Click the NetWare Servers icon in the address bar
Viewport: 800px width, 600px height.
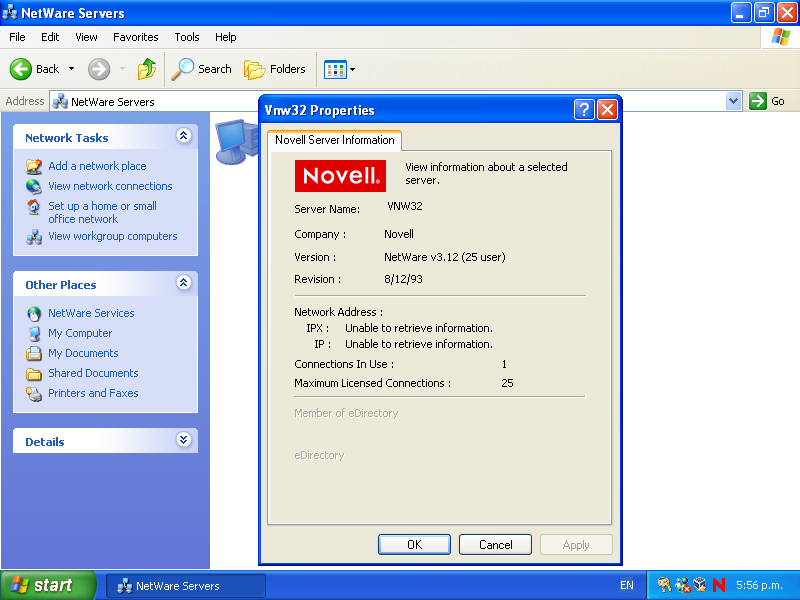(x=60, y=102)
